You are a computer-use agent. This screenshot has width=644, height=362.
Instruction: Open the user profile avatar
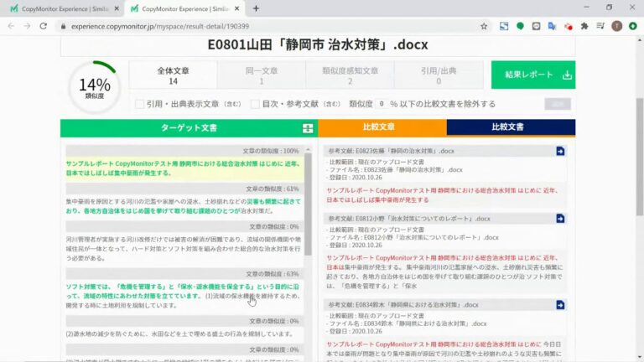pyautogui.click(x=616, y=26)
